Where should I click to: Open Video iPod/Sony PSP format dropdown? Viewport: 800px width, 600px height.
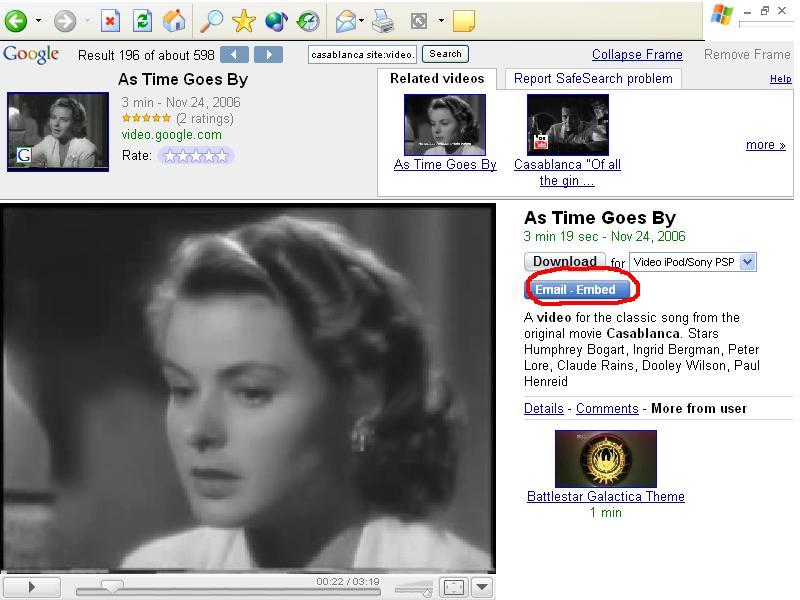(x=693, y=262)
